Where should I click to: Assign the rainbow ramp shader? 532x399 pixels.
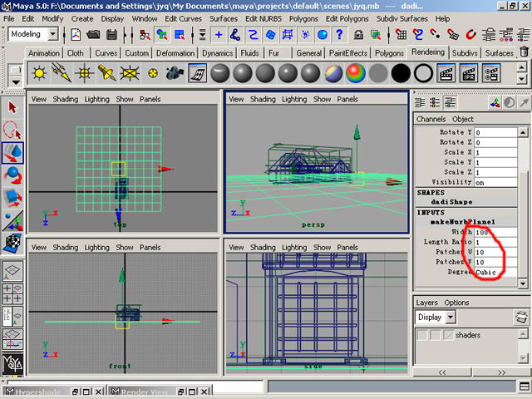(x=356, y=73)
